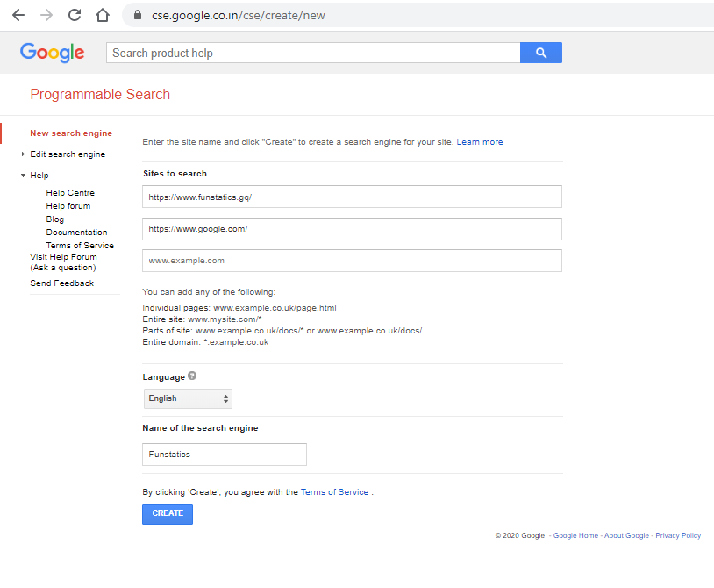Screen dimensions: 714x588
Task: Open About Google footer link
Action: pyautogui.click(x=626, y=535)
